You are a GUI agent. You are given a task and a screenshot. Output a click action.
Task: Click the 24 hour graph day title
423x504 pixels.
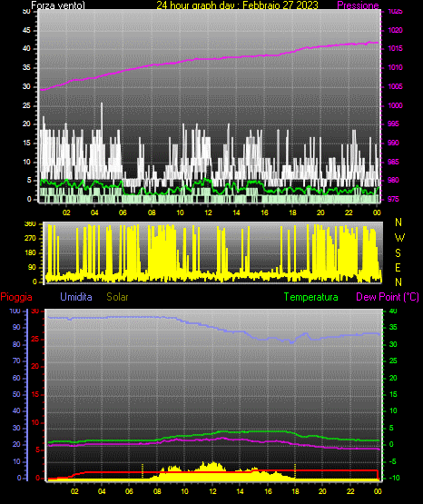(237, 5)
